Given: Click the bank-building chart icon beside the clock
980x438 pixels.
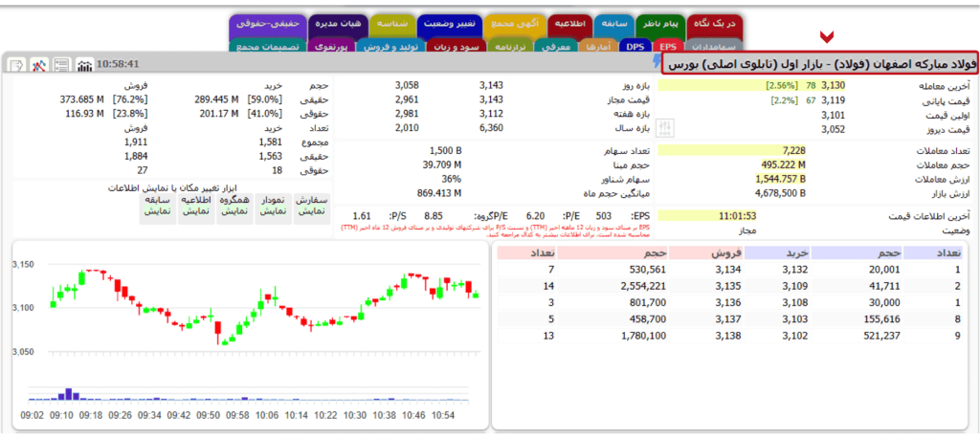Looking at the screenshot, I should click(x=85, y=65).
